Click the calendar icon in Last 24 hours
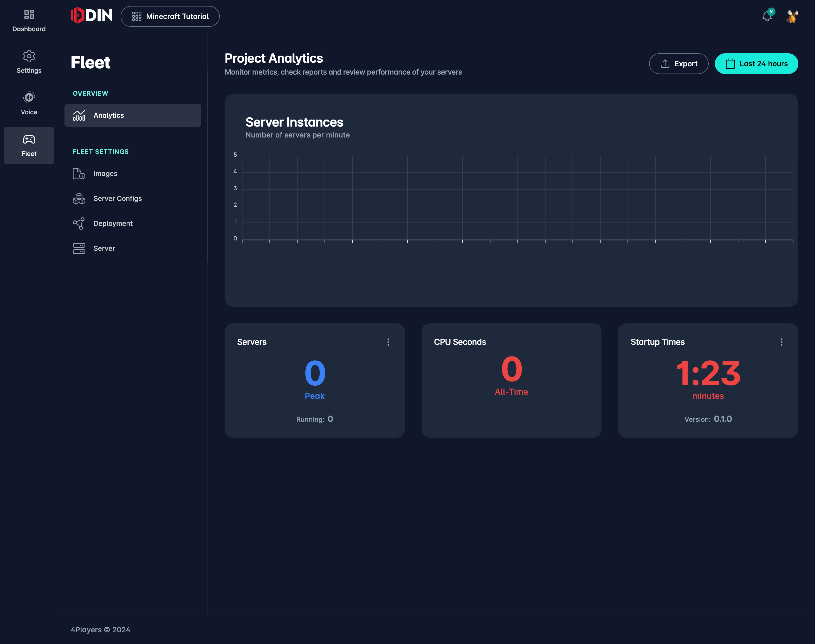815x644 pixels. 730,64
